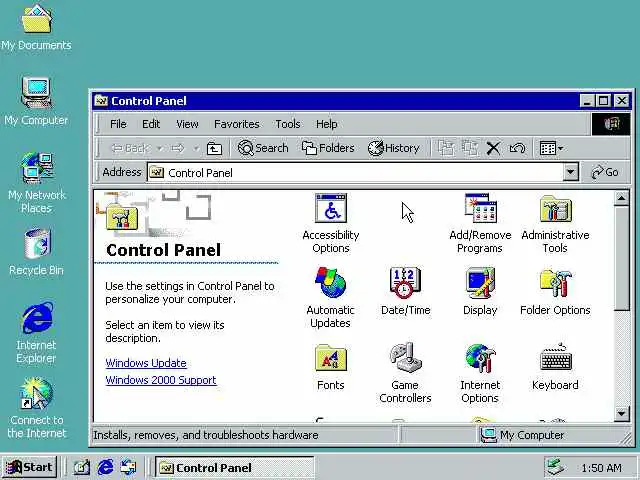This screenshot has width=640, height=480.
Task: Click the Undo toolbar icon
Action: click(x=518, y=148)
